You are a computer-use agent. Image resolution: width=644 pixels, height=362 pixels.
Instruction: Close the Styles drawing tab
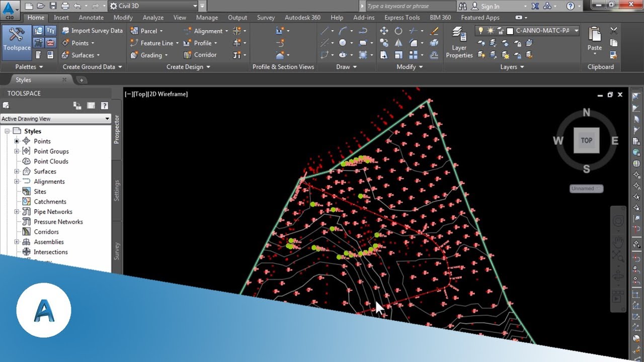click(x=64, y=79)
